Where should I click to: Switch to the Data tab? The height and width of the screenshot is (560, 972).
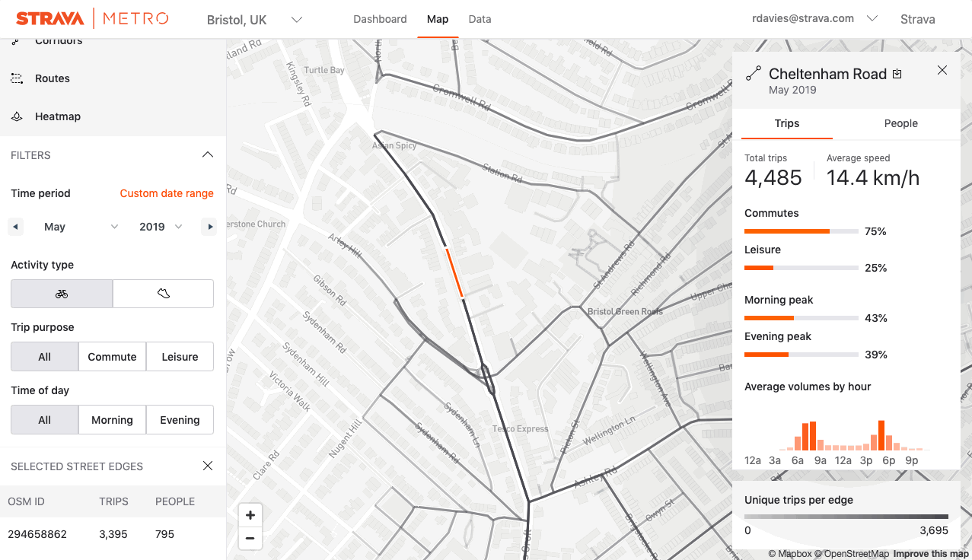(480, 19)
